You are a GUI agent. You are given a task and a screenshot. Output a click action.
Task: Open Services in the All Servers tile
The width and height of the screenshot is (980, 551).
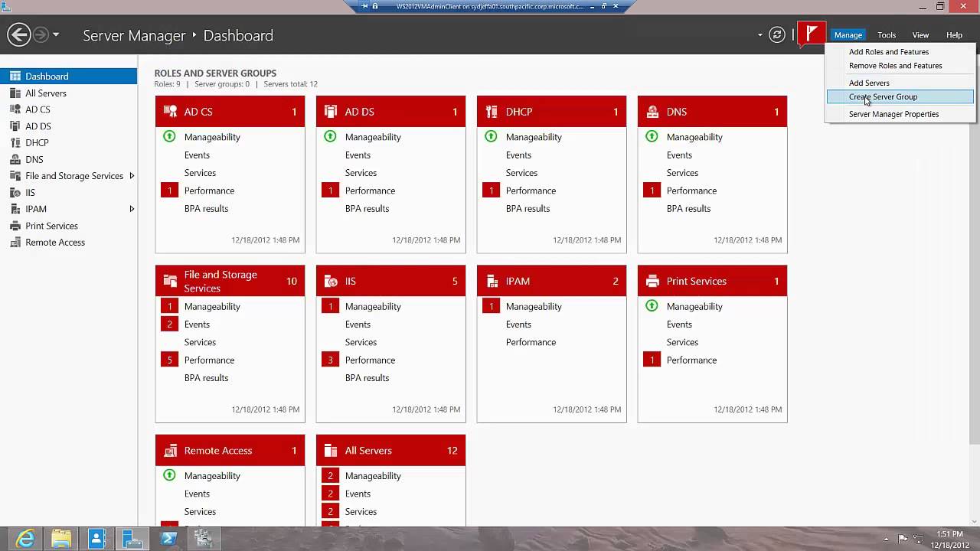(361, 512)
